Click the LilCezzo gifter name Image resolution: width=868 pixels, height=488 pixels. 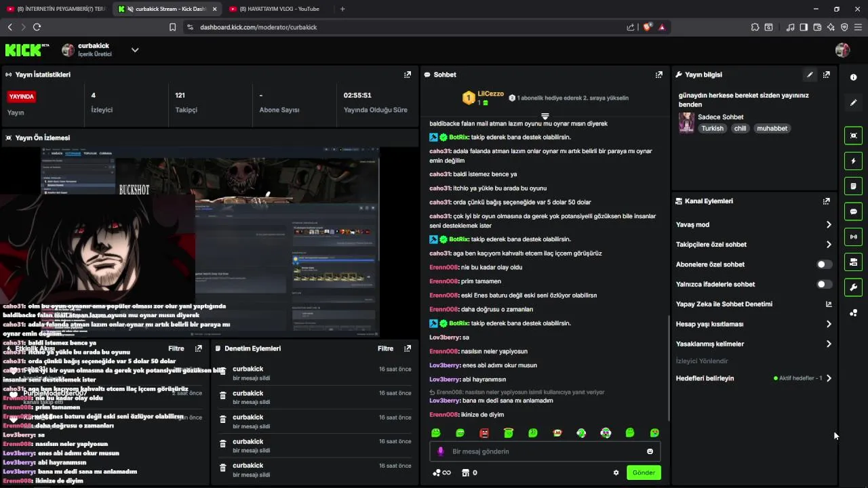[490, 94]
